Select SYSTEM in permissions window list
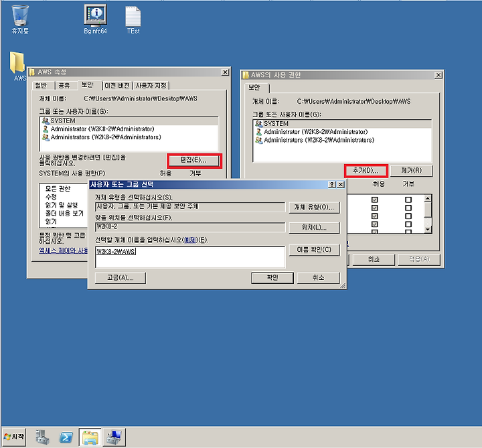The height and width of the screenshot is (448, 482). point(342,124)
